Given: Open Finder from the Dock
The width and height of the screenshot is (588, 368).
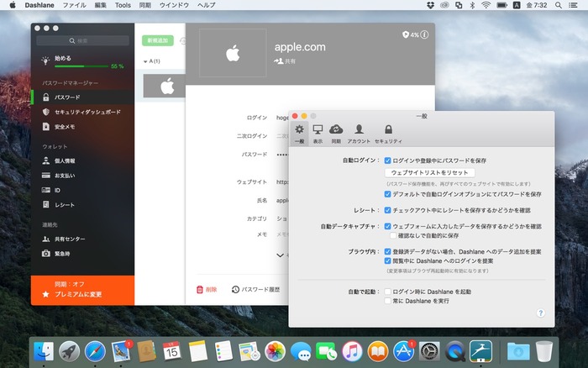Looking at the screenshot, I should coord(44,351).
